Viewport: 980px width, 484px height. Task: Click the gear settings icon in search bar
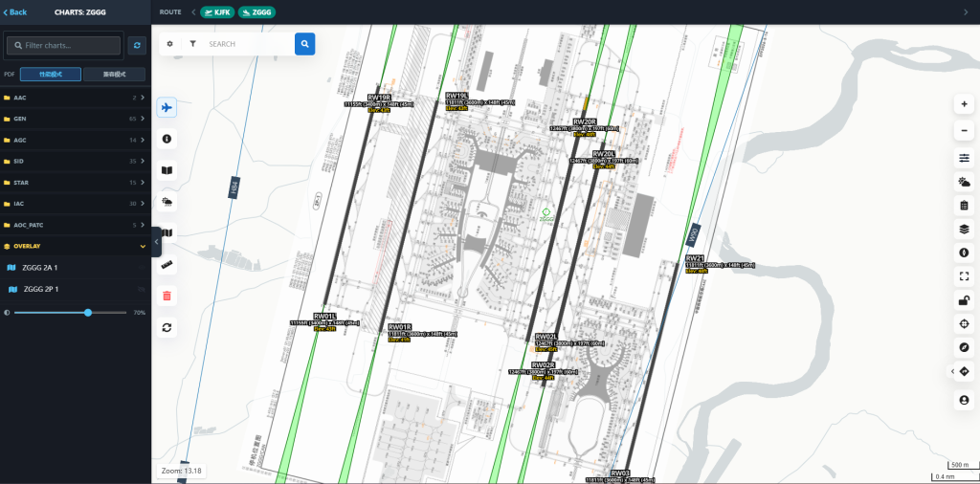click(170, 44)
